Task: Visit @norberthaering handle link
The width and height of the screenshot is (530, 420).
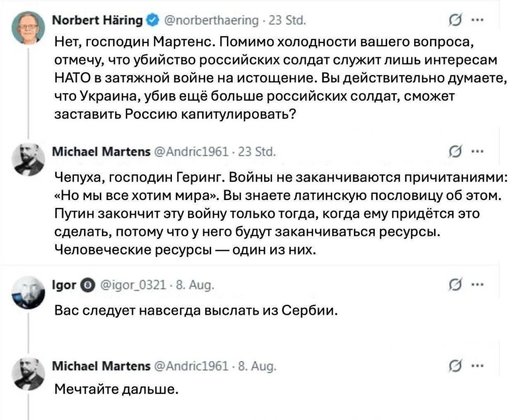Action: pos(211,21)
